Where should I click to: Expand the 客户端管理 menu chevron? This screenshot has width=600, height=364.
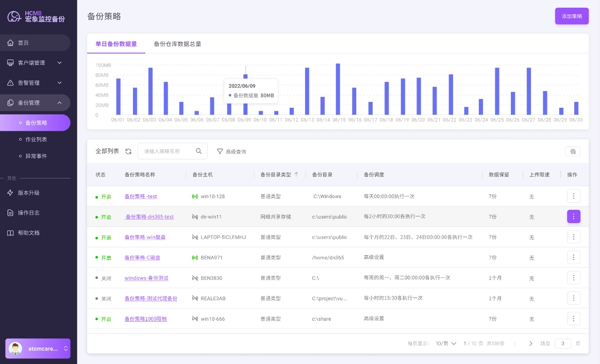point(60,63)
